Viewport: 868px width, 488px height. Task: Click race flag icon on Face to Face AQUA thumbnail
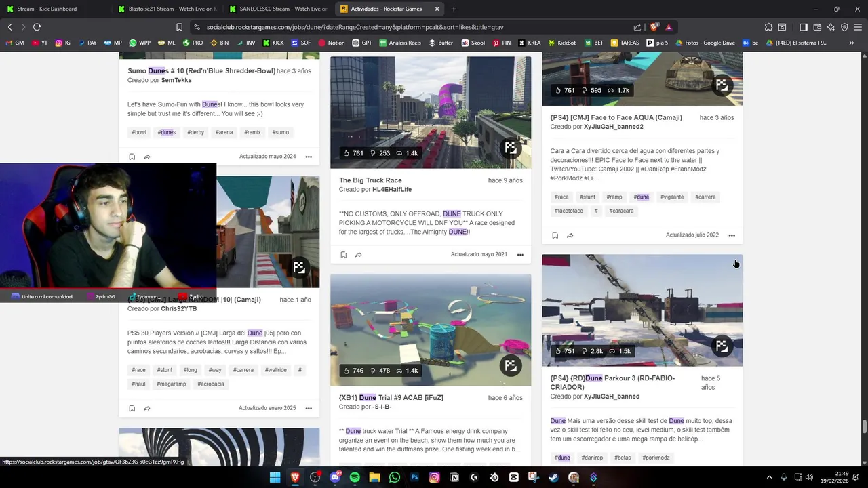722,85
